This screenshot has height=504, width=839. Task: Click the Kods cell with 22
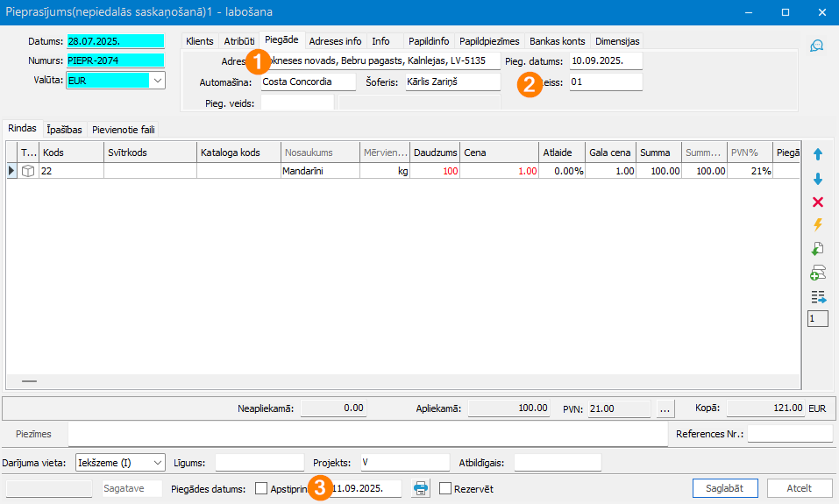71,171
